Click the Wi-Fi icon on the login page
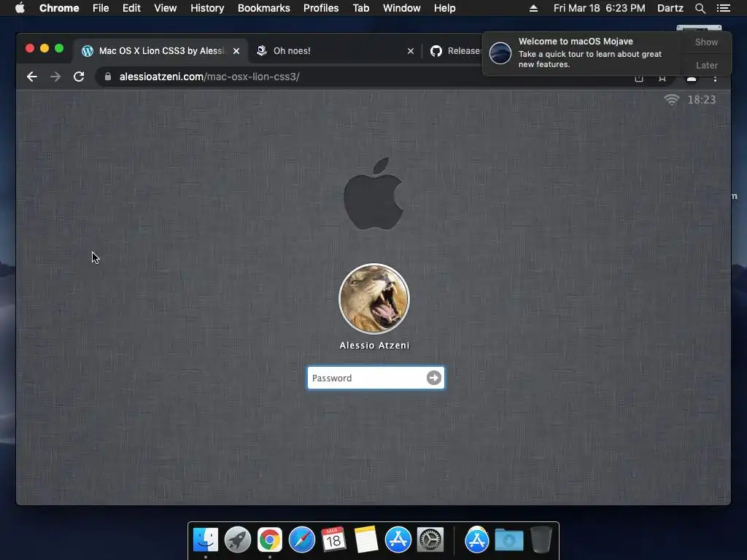This screenshot has height=560, width=747. click(x=672, y=99)
